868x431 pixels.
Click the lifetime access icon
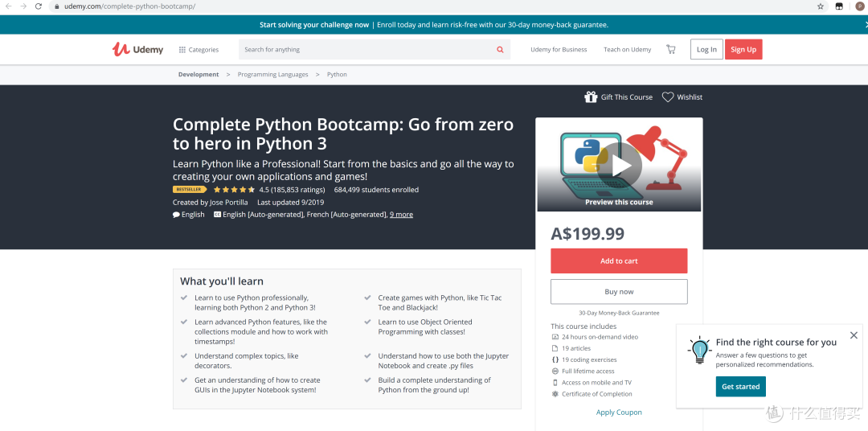(555, 371)
